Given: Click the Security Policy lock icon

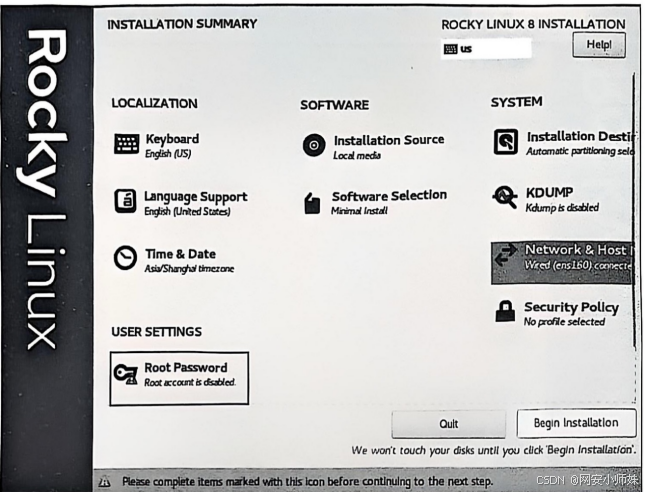Looking at the screenshot, I should (505, 312).
